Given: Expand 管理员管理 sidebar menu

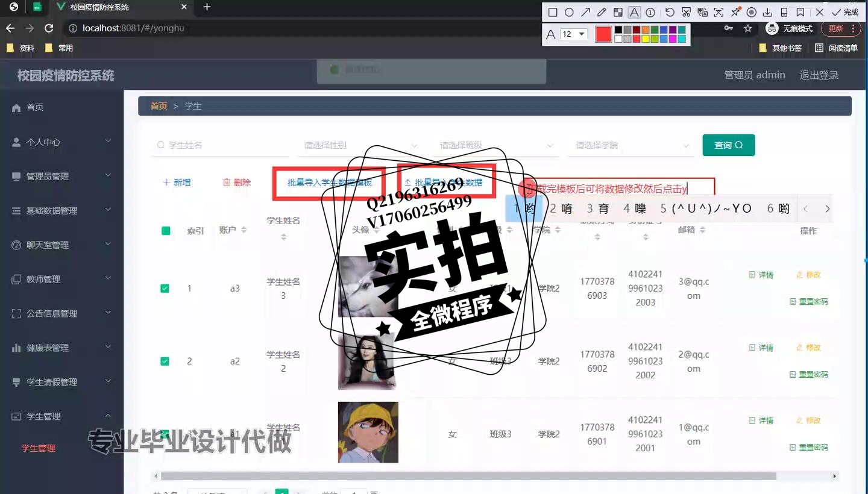Looking at the screenshot, I should 61,177.
